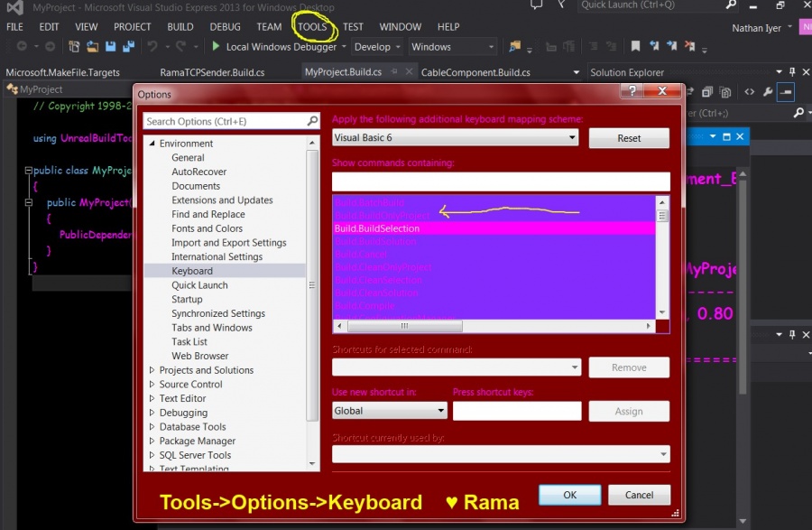Click Preview Selected Items icon in Solution Explorer
812x530 pixels.
point(786,92)
